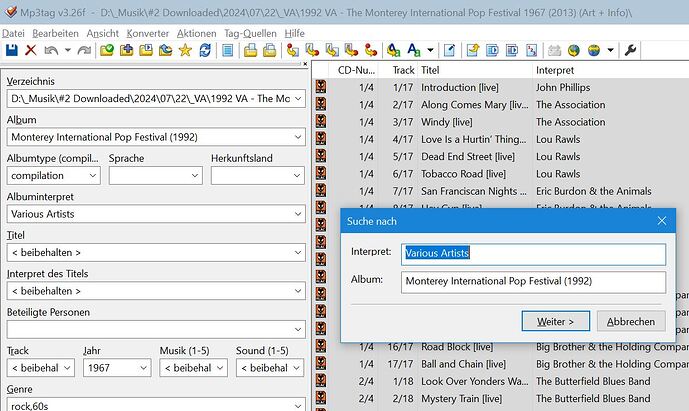Screen dimensions: 689x411
Task: Click the Actions 'Aa' quick icon
Action: (x=413, y=50)
